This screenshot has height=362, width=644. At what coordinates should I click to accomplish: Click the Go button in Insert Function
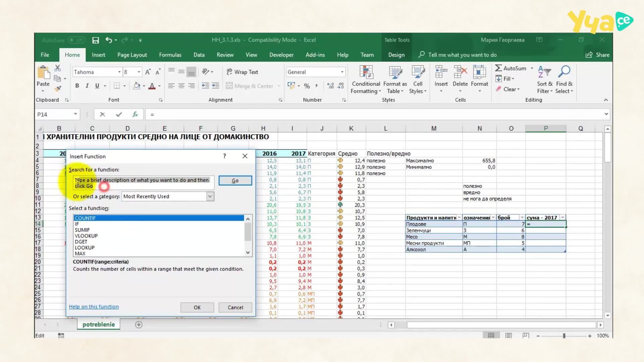point(235,181)
